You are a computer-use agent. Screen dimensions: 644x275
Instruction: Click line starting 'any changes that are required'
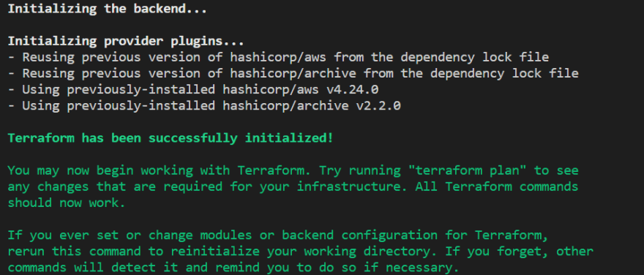(293, 187)
